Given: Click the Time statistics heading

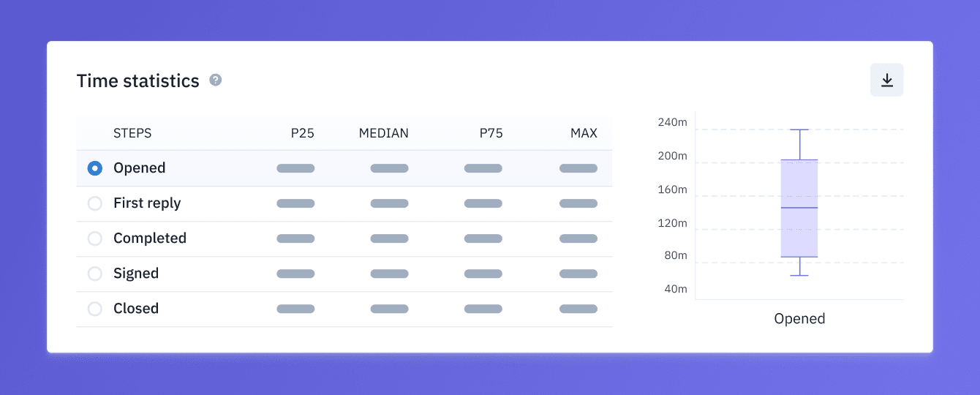Looking at the screenshot, I should tap(138, 80).
